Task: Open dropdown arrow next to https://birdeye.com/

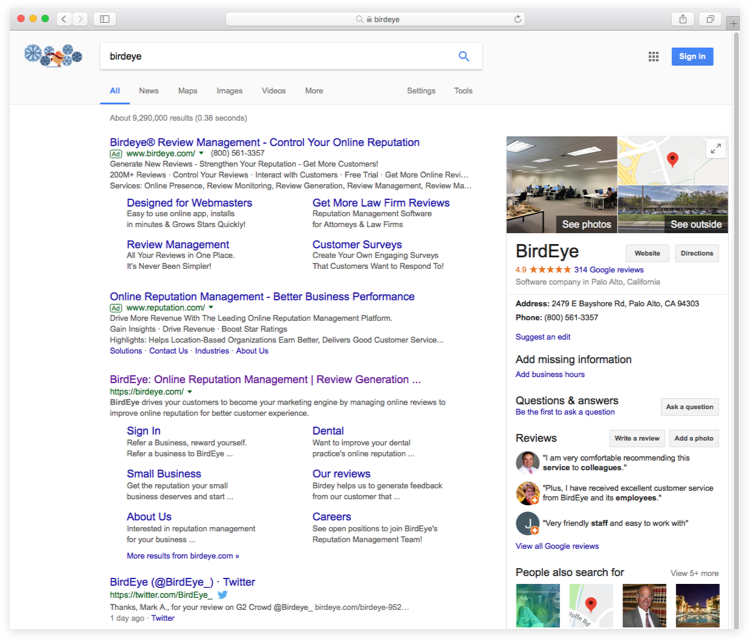Action: pos(190,391)
